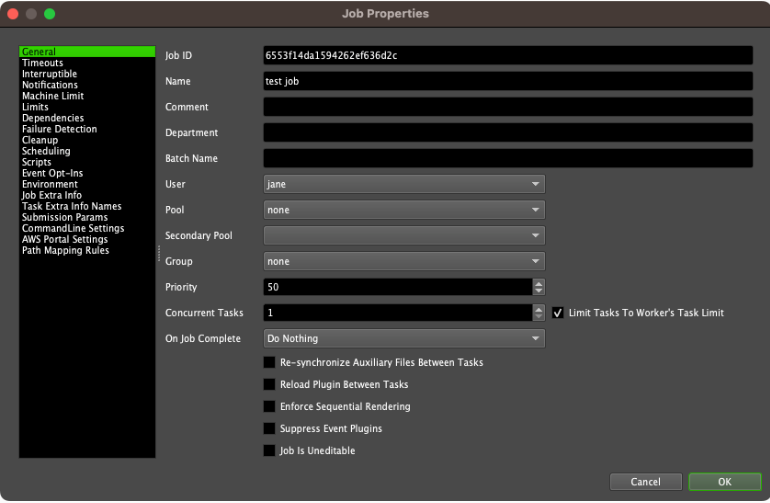Click the Job ID field

pyautogui.click(x=508, y=56)
